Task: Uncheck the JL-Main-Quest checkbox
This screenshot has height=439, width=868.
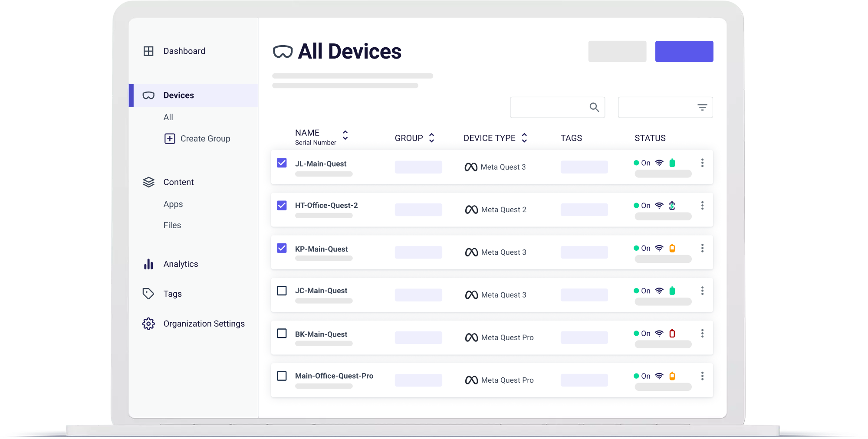Action: [282, 163]
